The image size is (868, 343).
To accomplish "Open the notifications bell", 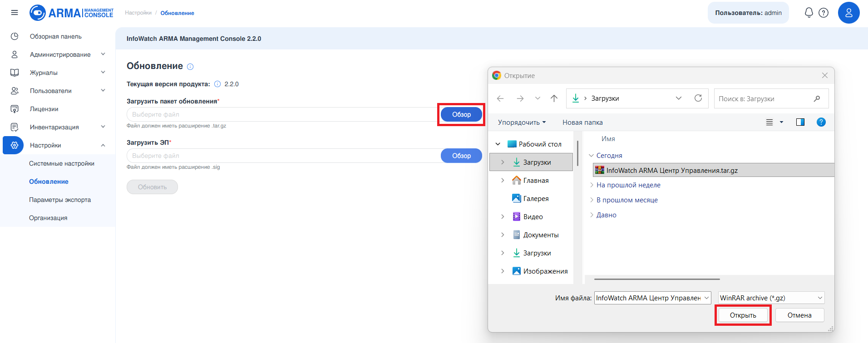I will [809, 13].
